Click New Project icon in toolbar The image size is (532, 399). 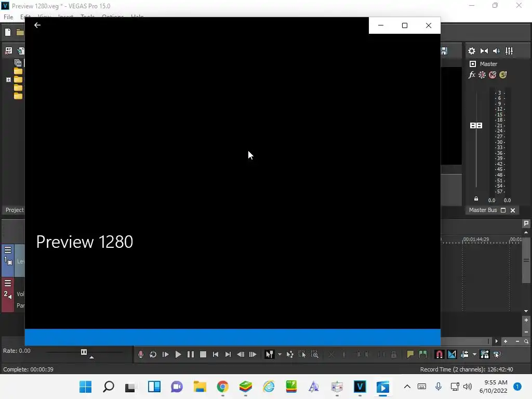[x=8, y=32]
